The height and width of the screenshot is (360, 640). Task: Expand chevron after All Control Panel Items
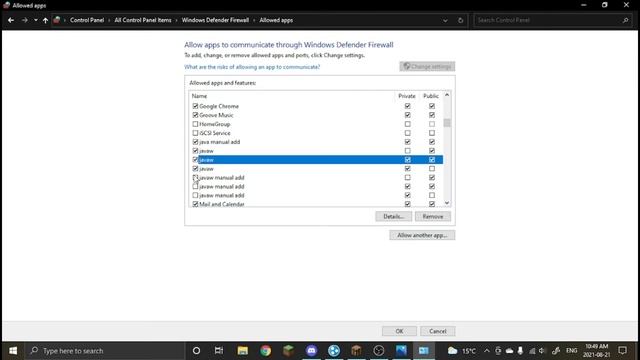(176, 20)
